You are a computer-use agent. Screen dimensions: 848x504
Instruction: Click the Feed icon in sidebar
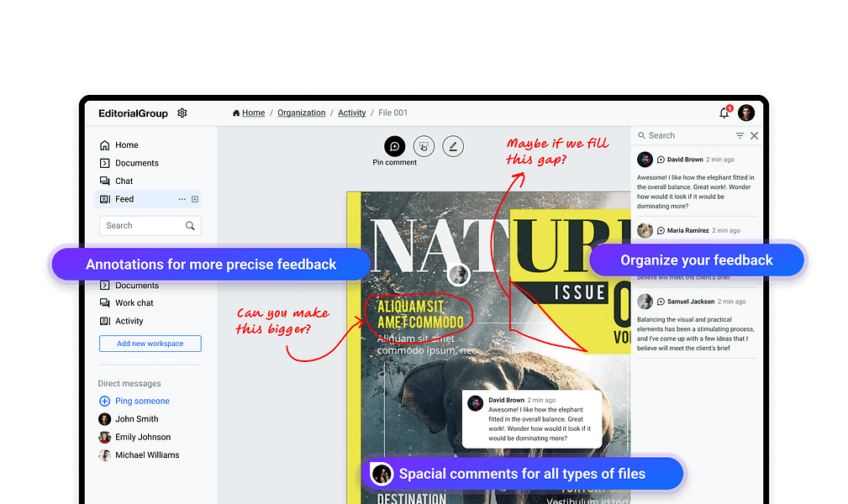click(105, 199)
